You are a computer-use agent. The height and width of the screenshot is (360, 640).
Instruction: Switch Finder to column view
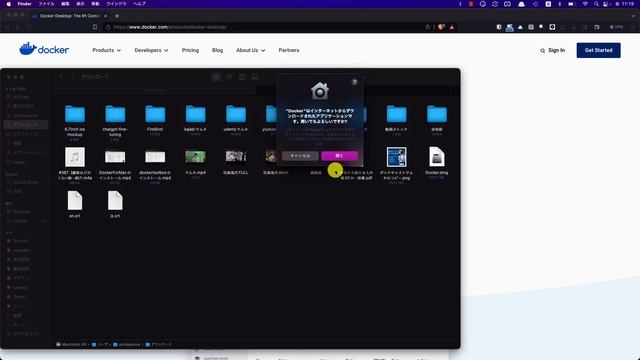click(242, 77)
